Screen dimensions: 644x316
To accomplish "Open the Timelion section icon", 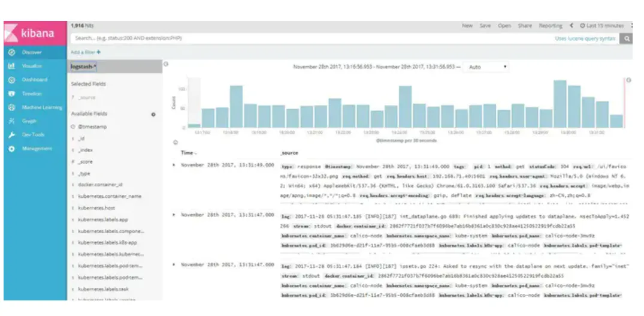I will coord(12,94).
